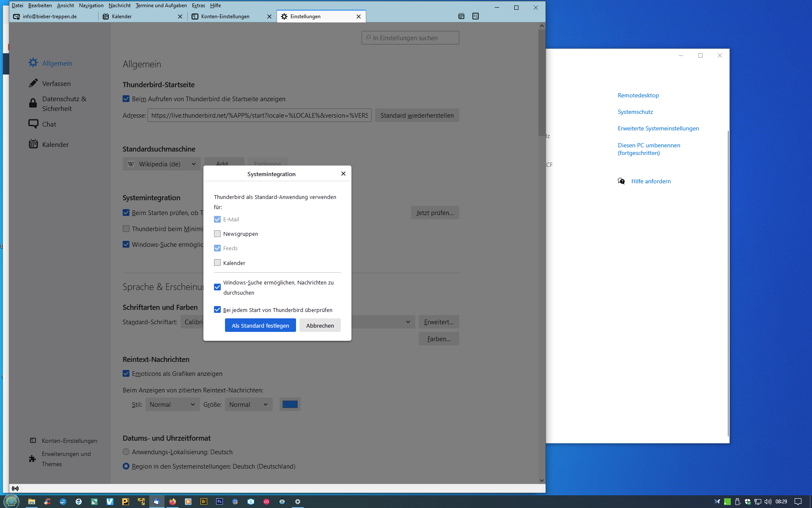Check the Kalender option in the dialog
Screen dimensions: 812x508
pos(217,263)
